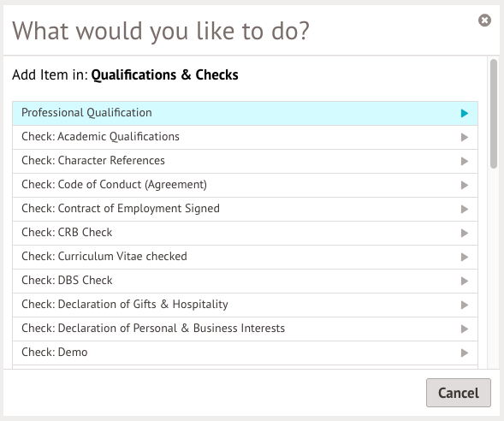Image resolution: width=504 pixels, height=421 pixels.
Task: Expand Declaration of Gifts & Hospitality arrow
Action: point(464,305)
